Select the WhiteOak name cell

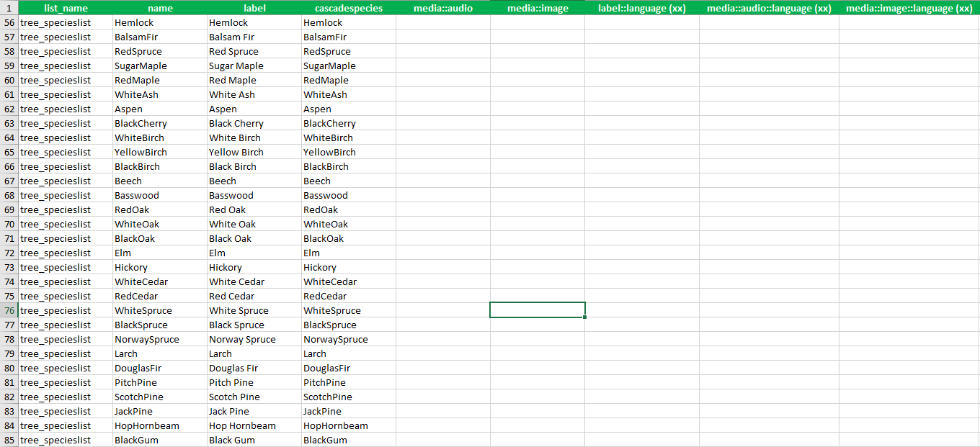coord(160,224)
